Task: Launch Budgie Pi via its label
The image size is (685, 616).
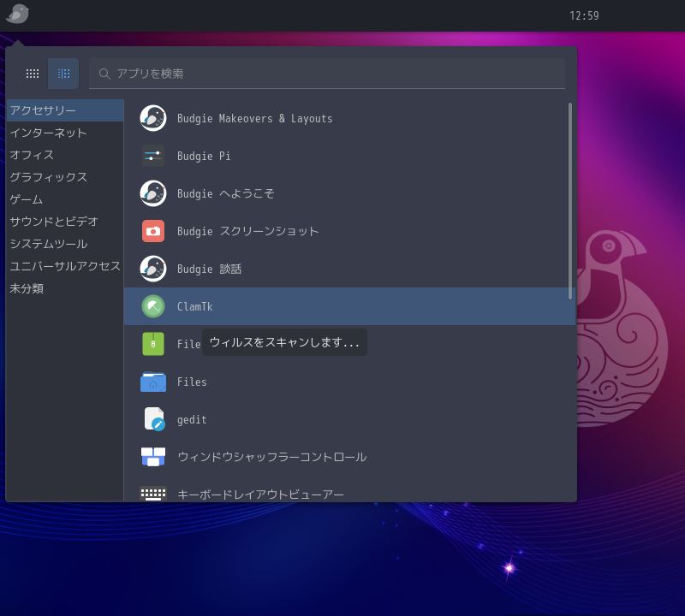Action: click(204, 156)
